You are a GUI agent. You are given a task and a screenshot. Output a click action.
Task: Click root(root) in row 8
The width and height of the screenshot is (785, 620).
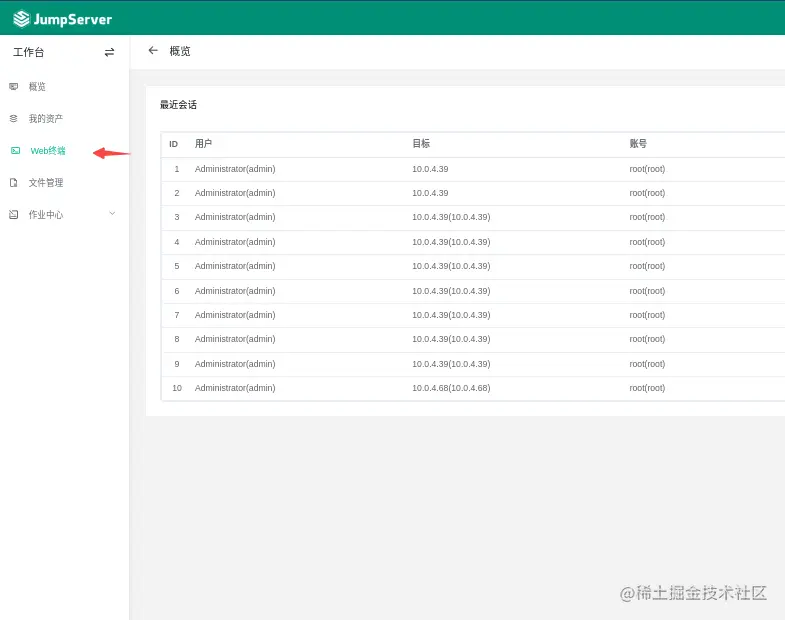click(647, 339)
